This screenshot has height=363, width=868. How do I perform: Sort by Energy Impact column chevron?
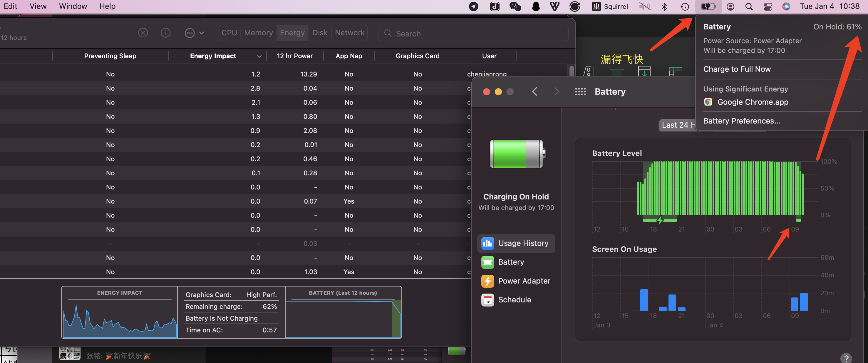259,56
